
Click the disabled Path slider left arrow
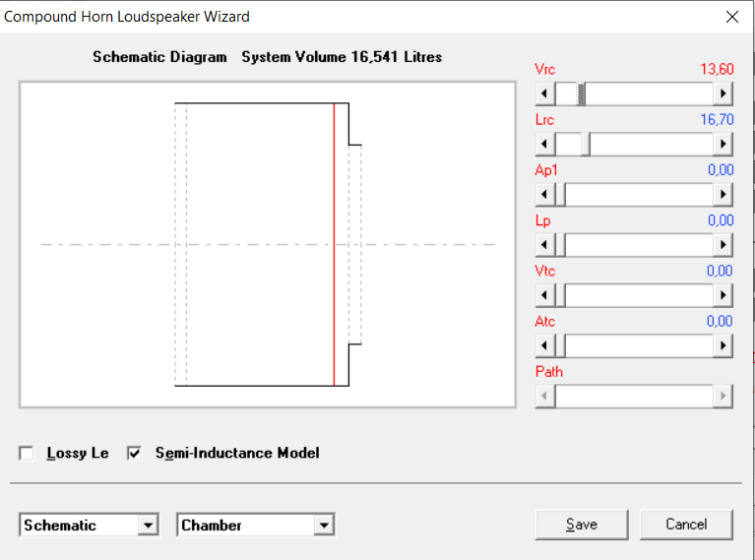tap(545, 397)
